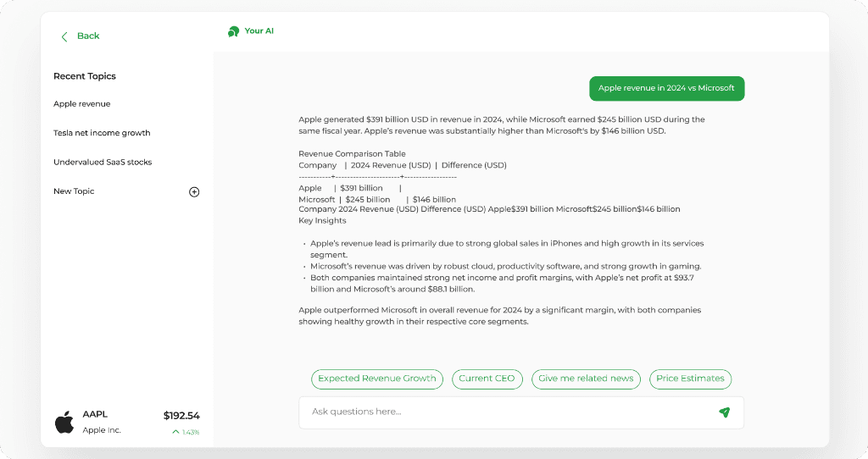
Task: Click the 'Company | 2024 Revenue (USD)' header row
Action: coord(403,165)
